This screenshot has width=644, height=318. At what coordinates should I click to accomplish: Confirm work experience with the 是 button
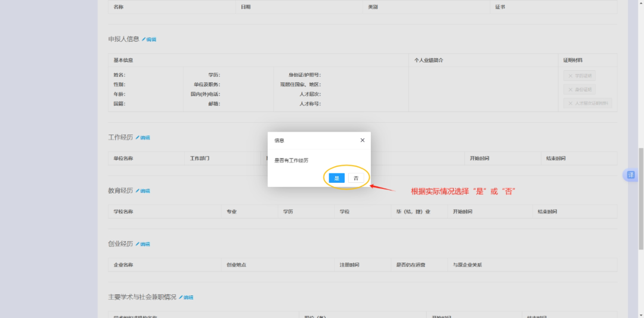337,178
